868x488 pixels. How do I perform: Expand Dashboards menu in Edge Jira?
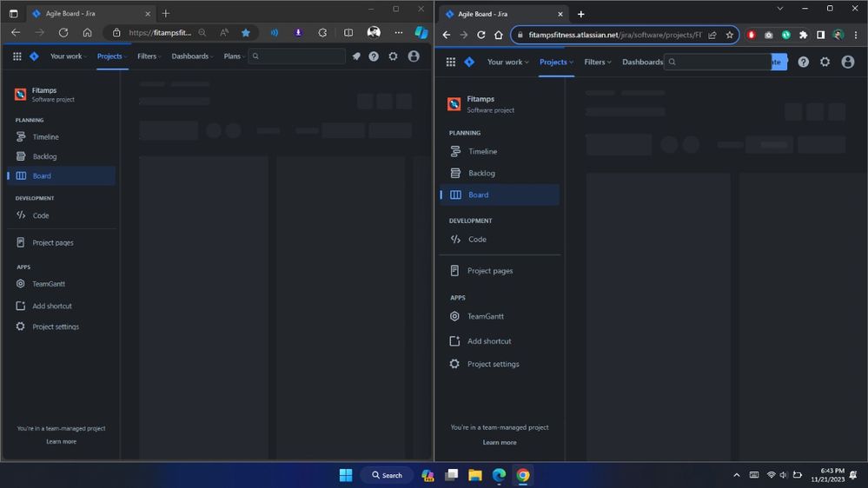pos(193,56)
